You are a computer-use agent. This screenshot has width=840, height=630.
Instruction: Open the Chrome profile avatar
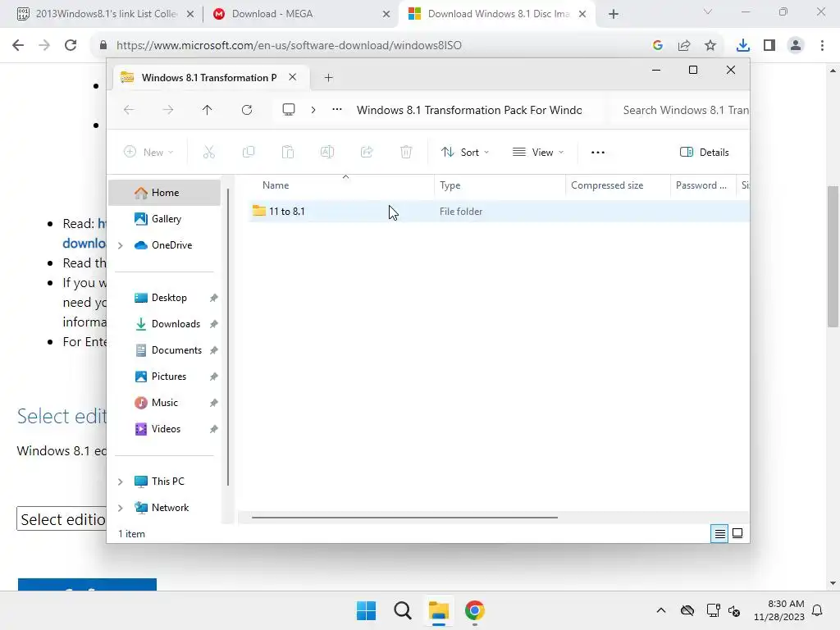[796, 45]
